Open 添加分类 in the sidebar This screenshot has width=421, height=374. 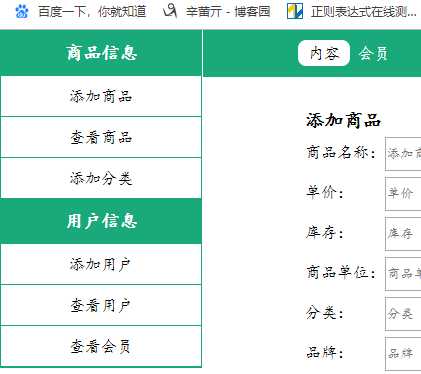[101, 178]
